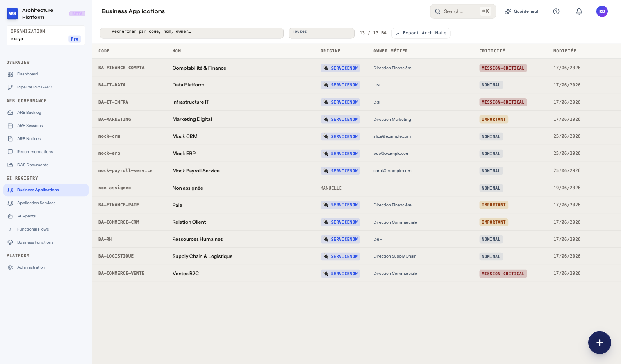Viewport: 621px width, 364px height.
Task: Click alice@example.com owner cell
Action: (x=392, y=136)
